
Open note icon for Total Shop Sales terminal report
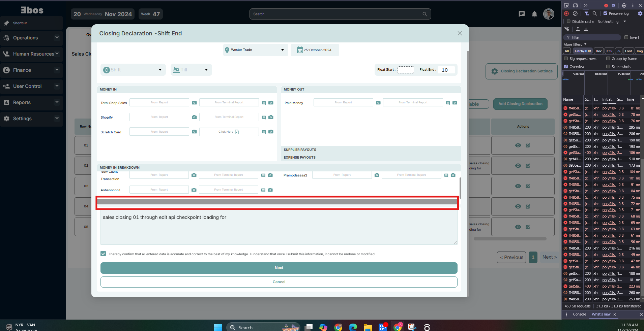pyautogui.click(x=264, y=103)
